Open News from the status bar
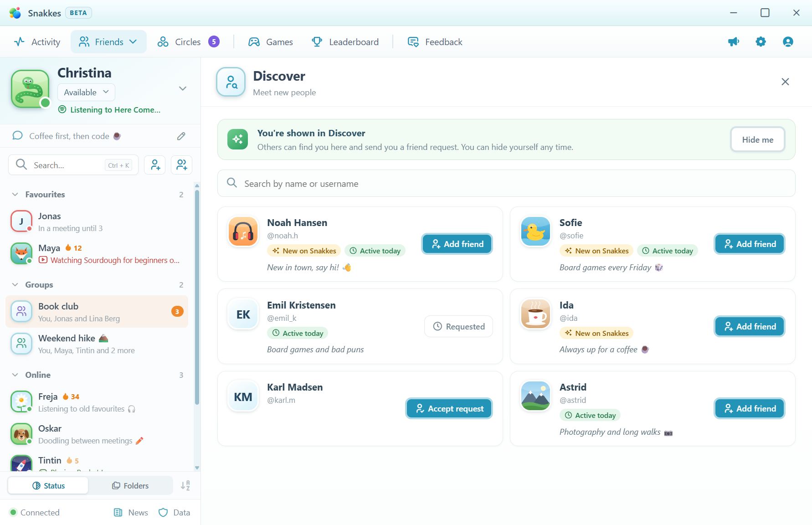Viewport: 812px width, 525px height. pyautogui.click(x=131, y=513)
